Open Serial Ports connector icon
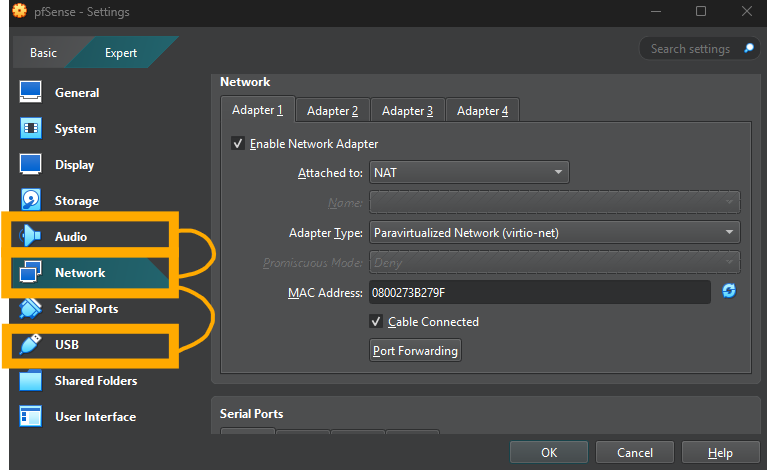Viewport: 767px width, 470px height. (x=30, y=308)
